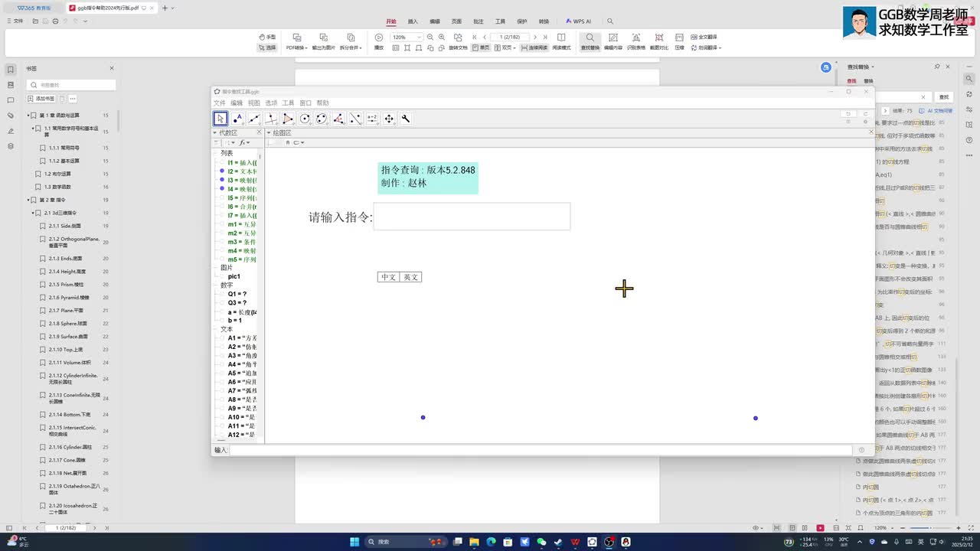Select the Polygon tool in GeoGebra
Image resolution: width=980 pixels, height=551 pixels.
point(288,119)
